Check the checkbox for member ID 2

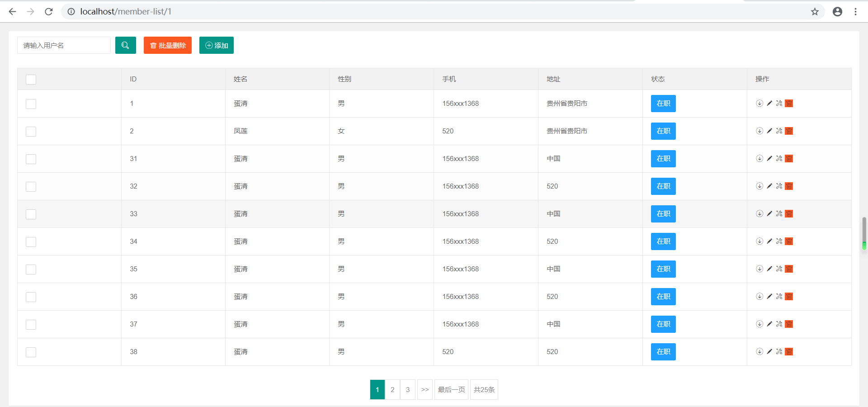31,132
